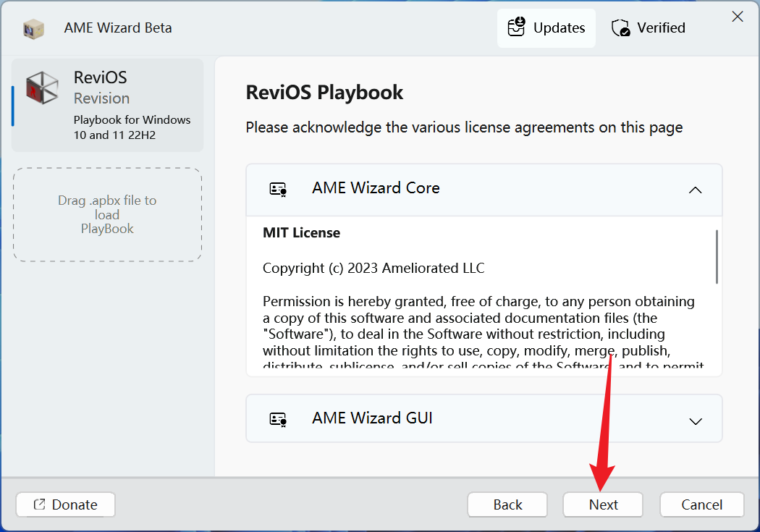The height and width of the screenshot is (532, 760).
Task: Click the AME Wizard Core license icon
Action: pyautogui.click(x=278, y=189)
